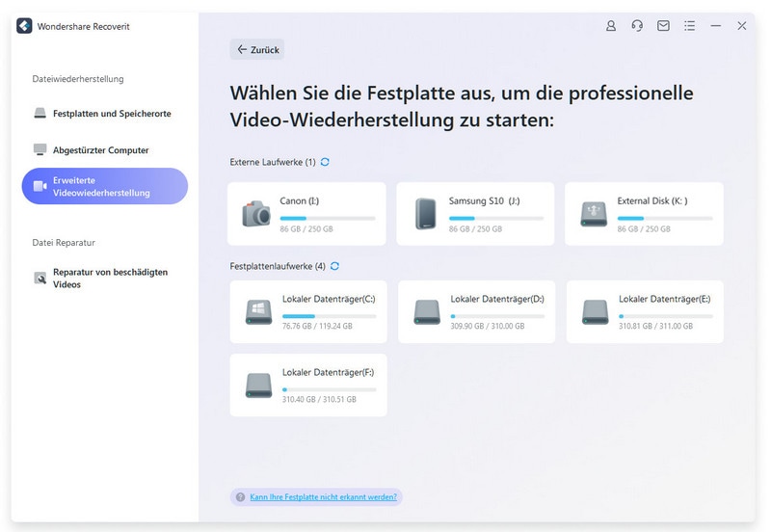Click the External Disk usage bar

click(665, 219)
